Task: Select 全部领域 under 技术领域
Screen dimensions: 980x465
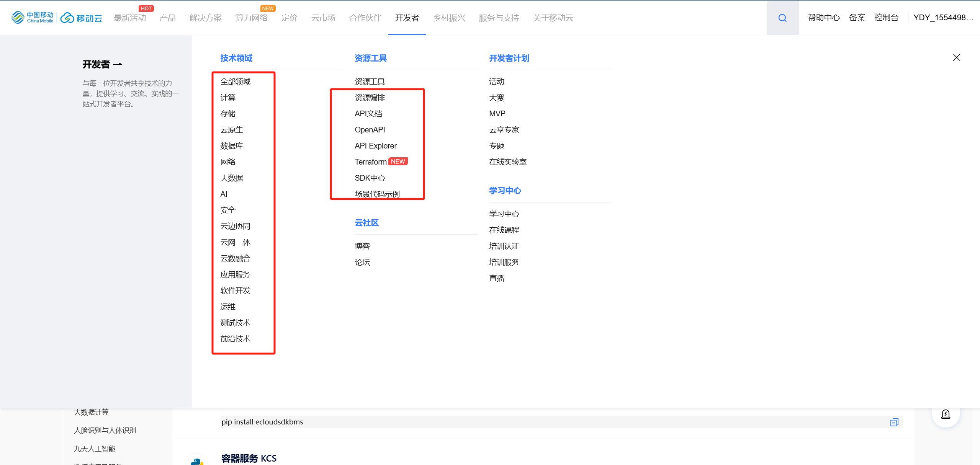Action: click(235, 82)
